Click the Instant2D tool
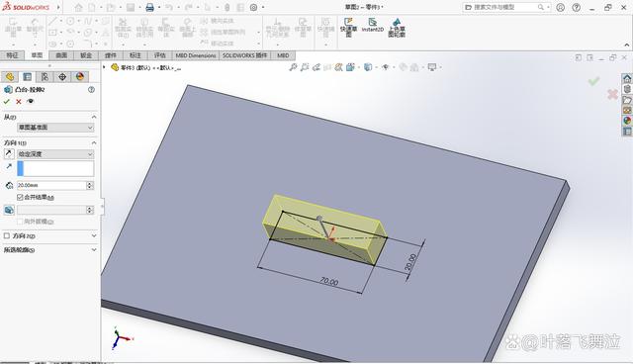This screenshot has height=364, width=633. (372, 25)
